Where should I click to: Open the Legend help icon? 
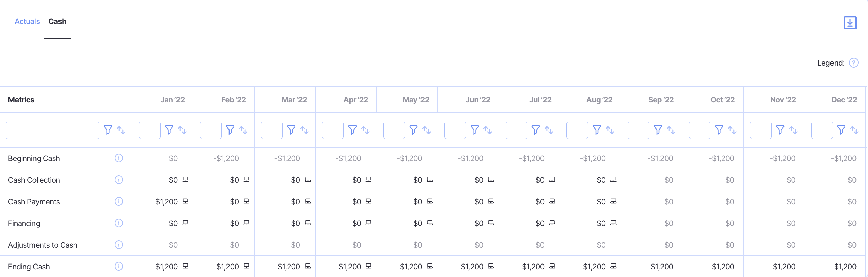pyautogui.click(x=853, y=63)
